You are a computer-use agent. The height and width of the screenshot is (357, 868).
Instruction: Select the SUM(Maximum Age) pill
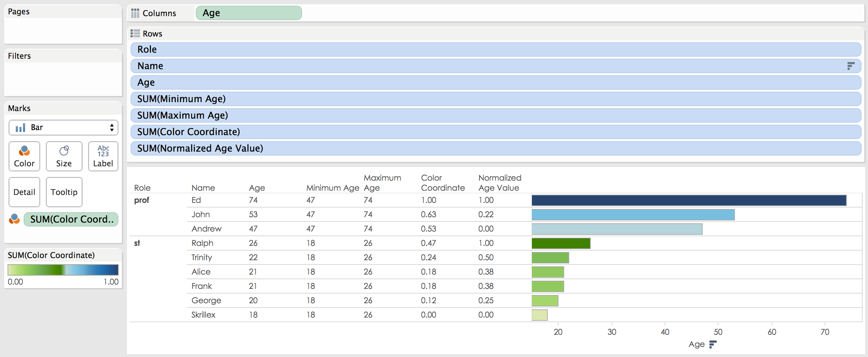(x=496, y=115)
